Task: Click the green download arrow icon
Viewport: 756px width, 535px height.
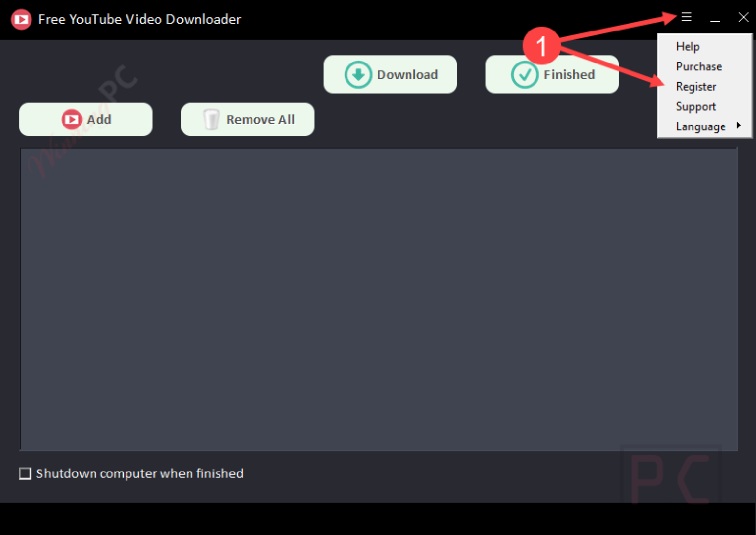Action: click(358, 74)
